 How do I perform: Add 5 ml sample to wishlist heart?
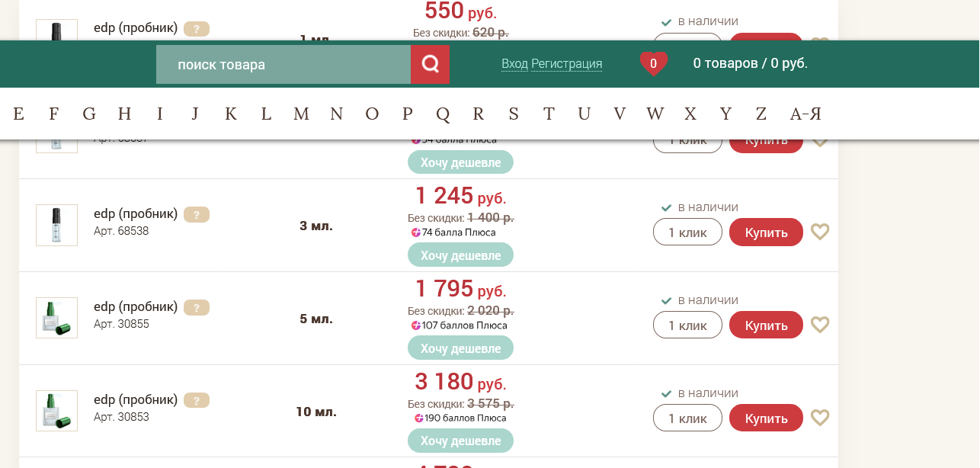click(x=819, y=325)
